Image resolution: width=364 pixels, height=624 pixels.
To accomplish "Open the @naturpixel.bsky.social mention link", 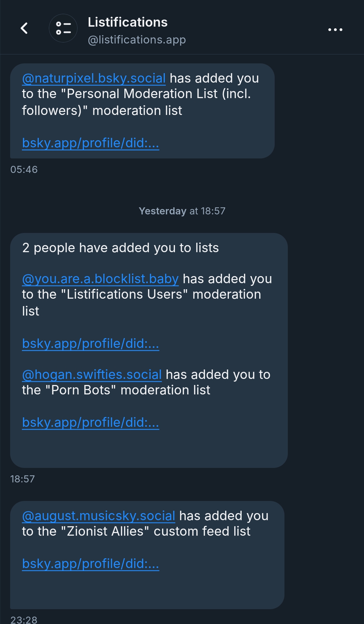I will [94, 78].
